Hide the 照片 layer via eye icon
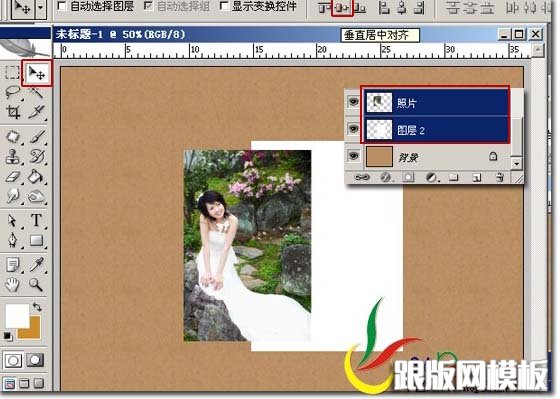Image resolution: width=560 pixels, height=399 pixels. pos(353,102)
